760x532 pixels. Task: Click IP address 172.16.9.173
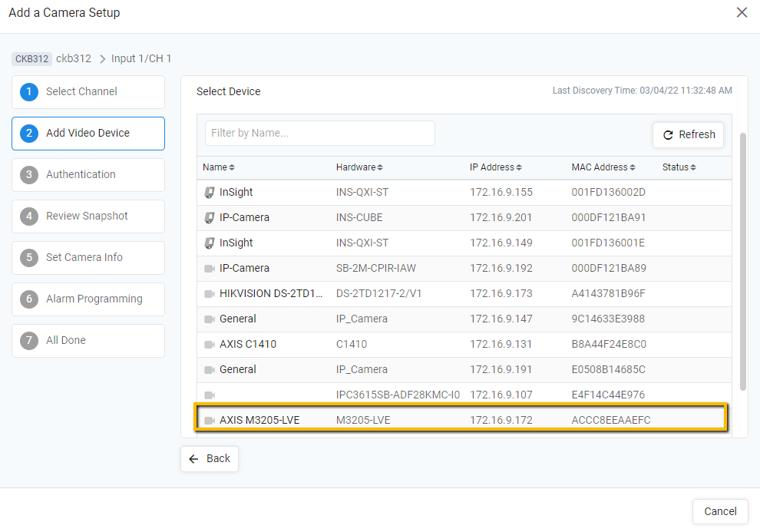click(x=501, y=293)
